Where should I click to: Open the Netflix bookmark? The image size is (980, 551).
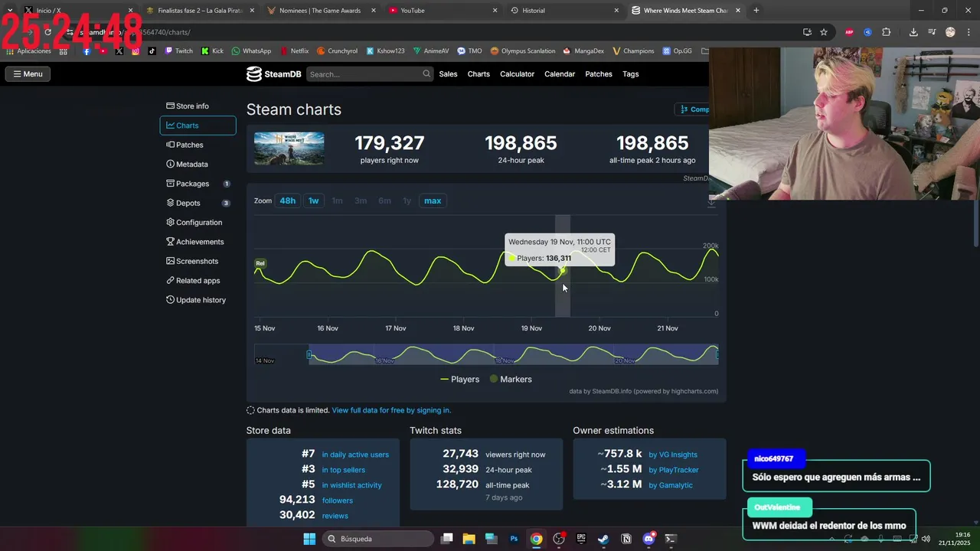(294, 51)
